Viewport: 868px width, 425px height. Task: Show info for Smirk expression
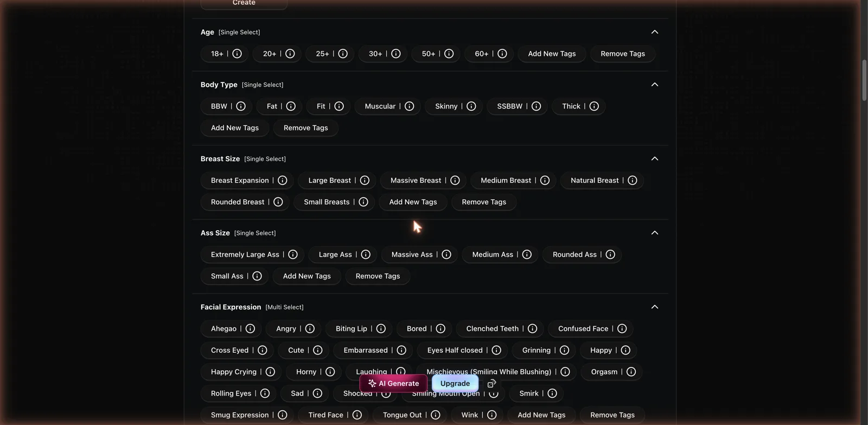[x=552, y=394]
